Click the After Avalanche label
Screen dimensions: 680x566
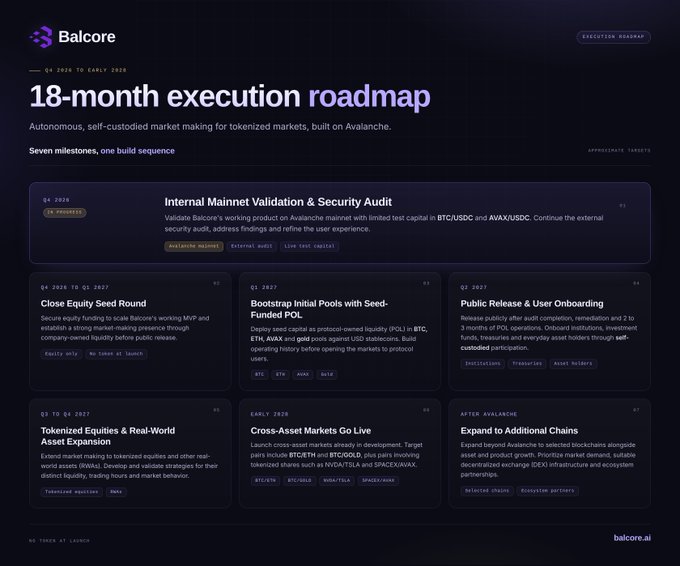point(489,414)
